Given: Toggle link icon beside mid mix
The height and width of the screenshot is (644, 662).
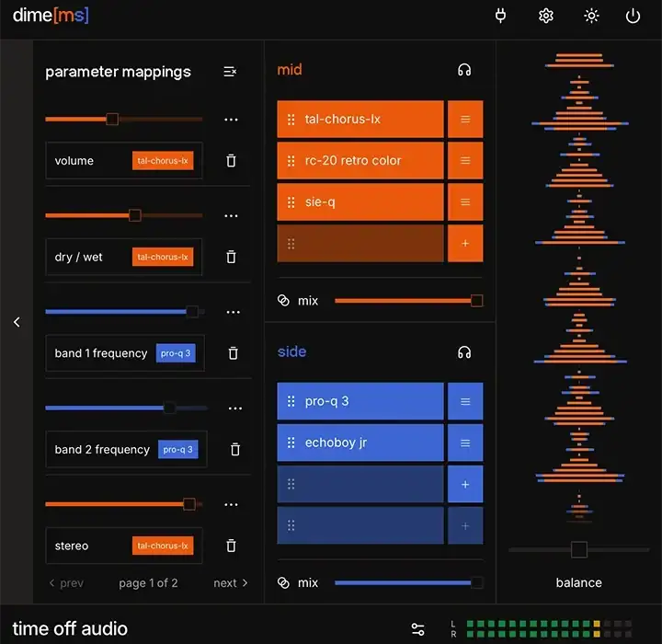Looking at the screenshot, I should pos(283,301).
